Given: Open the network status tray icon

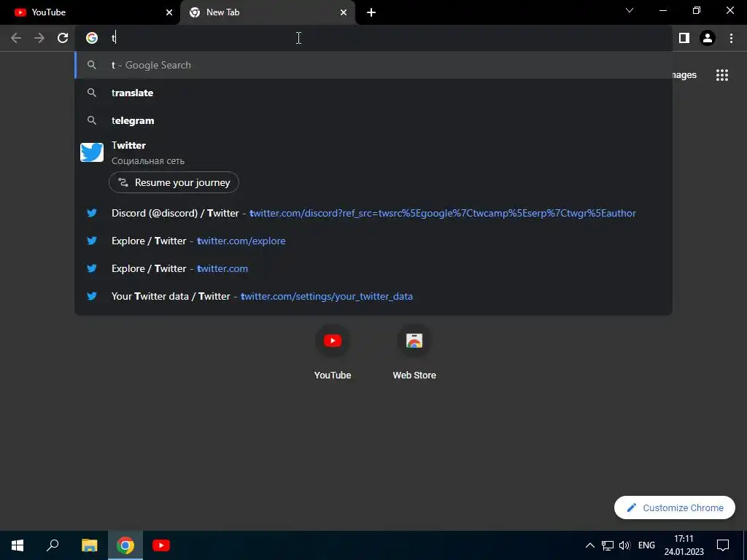Looking at the screenshot, I should point(608,545).
